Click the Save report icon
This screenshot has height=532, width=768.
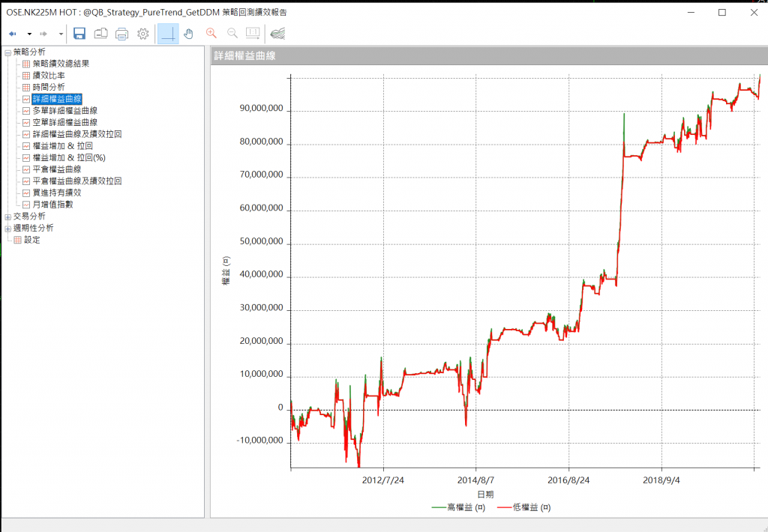[x=79, y=34]
